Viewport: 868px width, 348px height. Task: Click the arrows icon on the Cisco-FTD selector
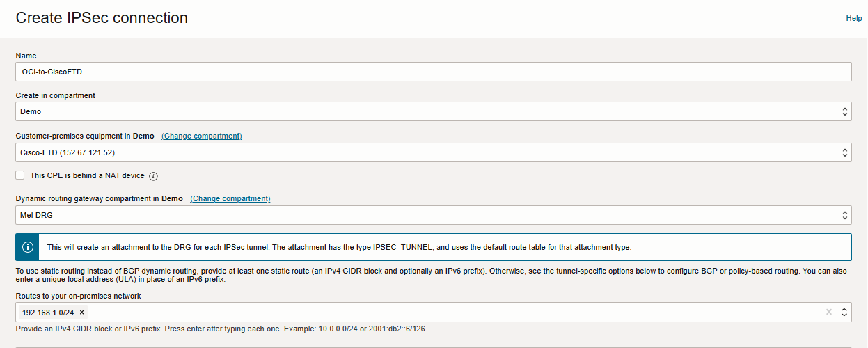coord(844,152)
